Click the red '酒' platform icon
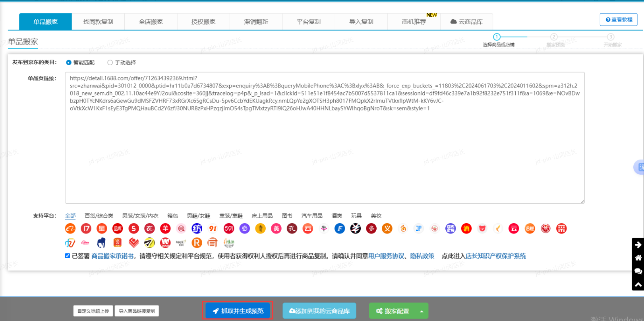The height and width of the screenshot is (321, 644). (x=466, y=228)
